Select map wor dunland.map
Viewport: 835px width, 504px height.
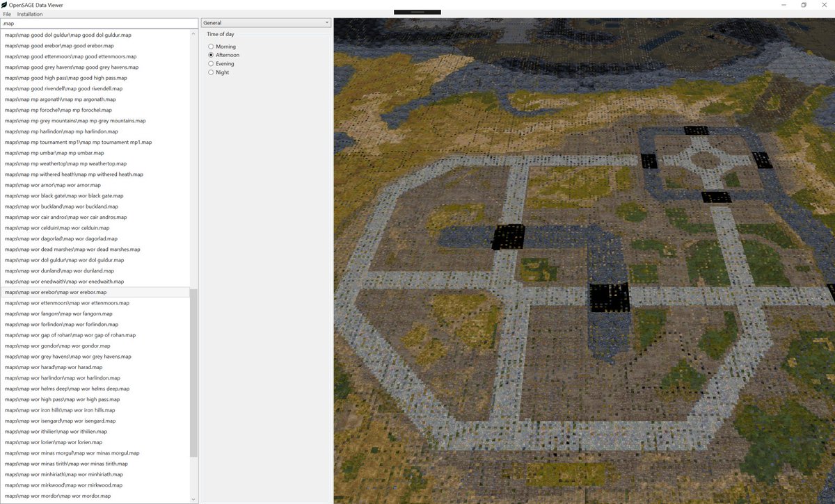click(x=95, y=270)
